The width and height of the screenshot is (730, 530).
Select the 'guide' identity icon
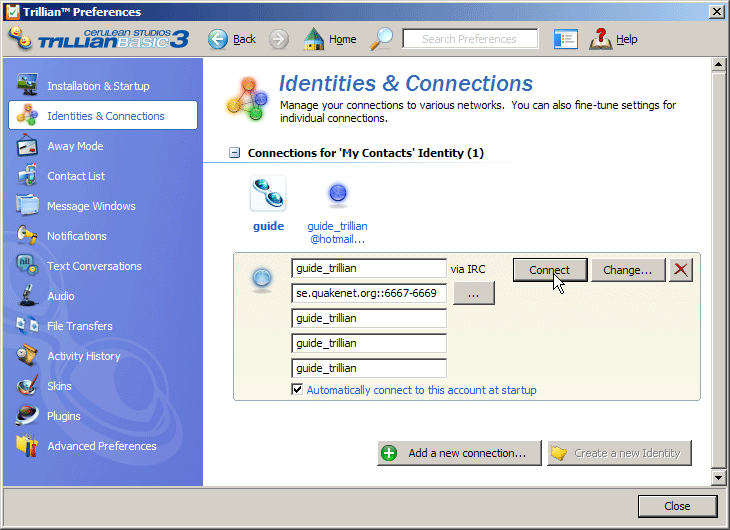pos(268,193)
